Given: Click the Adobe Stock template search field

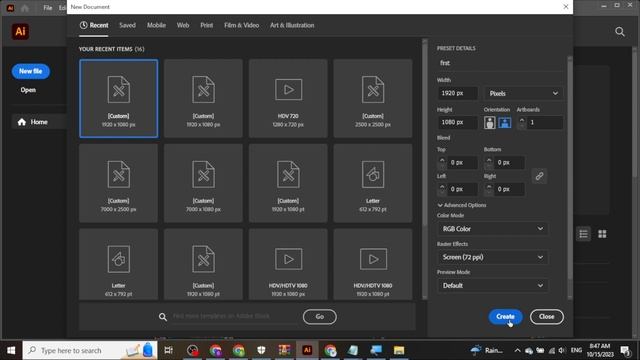Looking at the screenshot, I should click(x=235, y=316).
